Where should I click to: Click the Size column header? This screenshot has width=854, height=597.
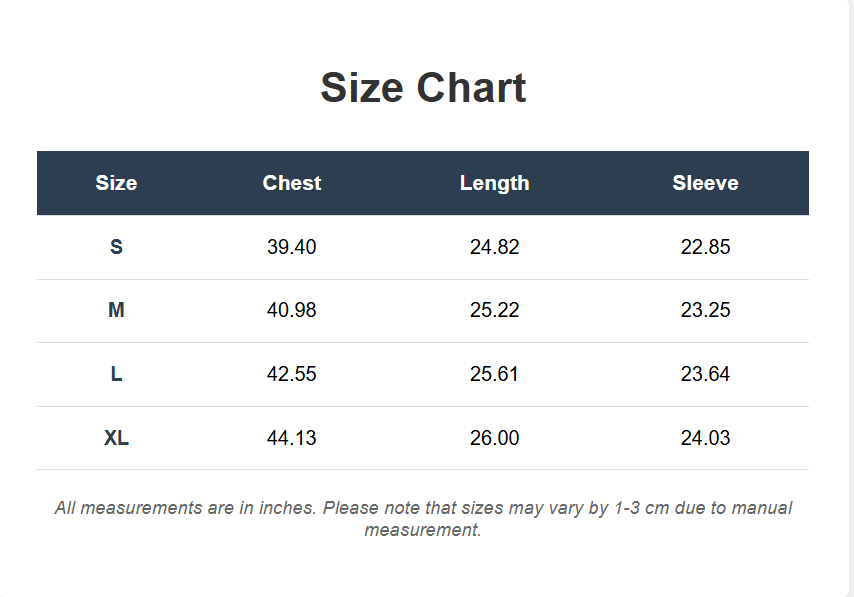click(x=116, y=183)
